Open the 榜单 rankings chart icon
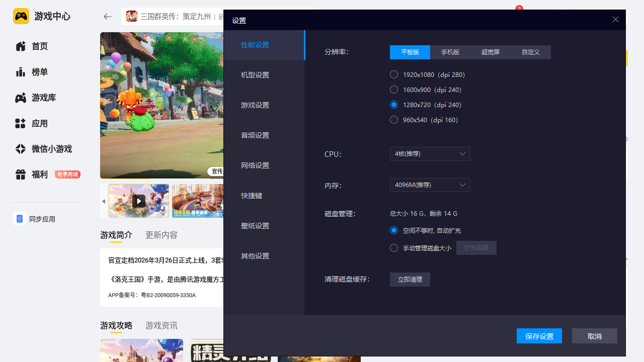 (21, 72)
